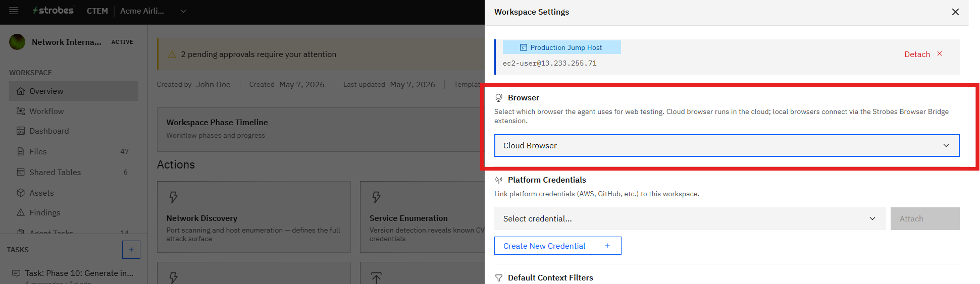This screenshot has height=284, width=980.
Task: Click the Attach credential button
Action: [925, 218]
